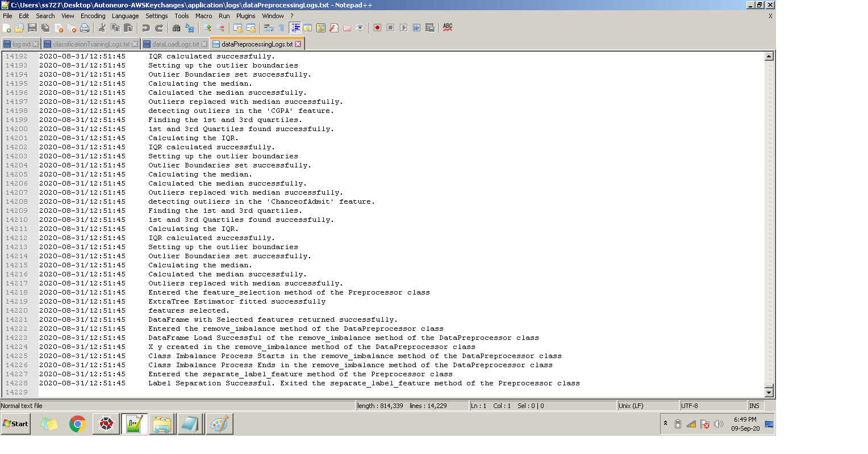Image resolution: width=868 pixels, height=454 pixels.
Task: Play back the recorded macro
Action: click(403, 28)
